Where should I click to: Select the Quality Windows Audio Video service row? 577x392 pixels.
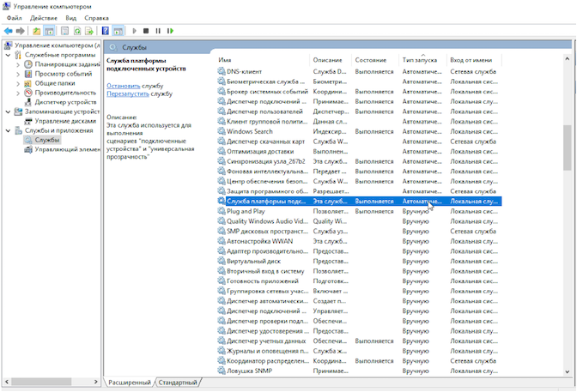pos(359,221)
